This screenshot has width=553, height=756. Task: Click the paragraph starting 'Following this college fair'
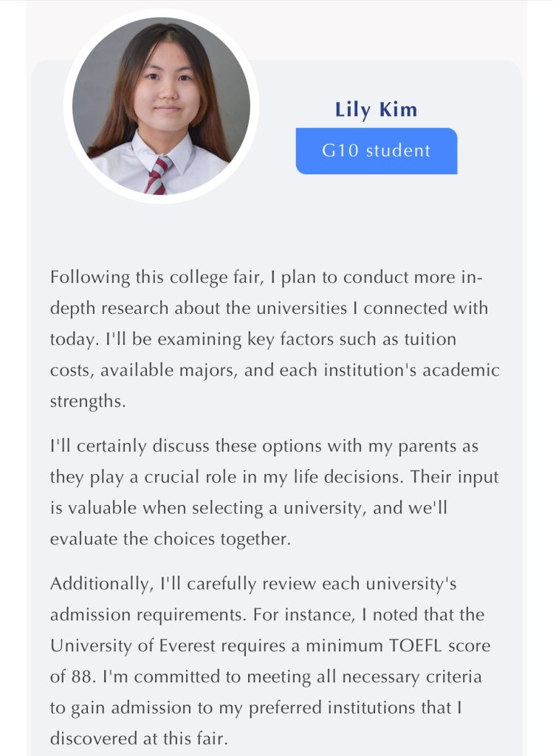[x=275, y=339]
